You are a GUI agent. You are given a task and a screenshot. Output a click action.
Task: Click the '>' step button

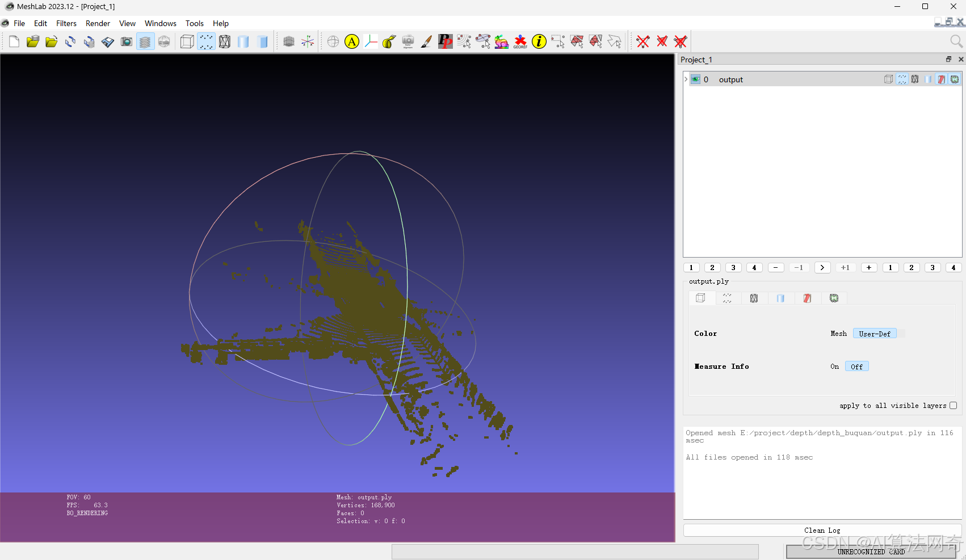pyautogui.click(x=822, y=268)
